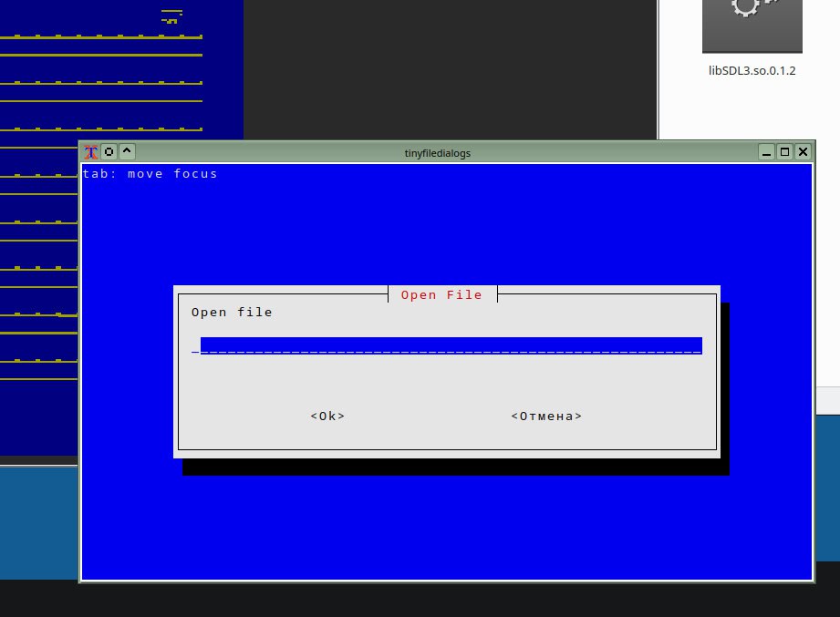The image size is (840, 617).
Task: Click empty blue terminal area below the dialog
Action: tap(447, 529)
